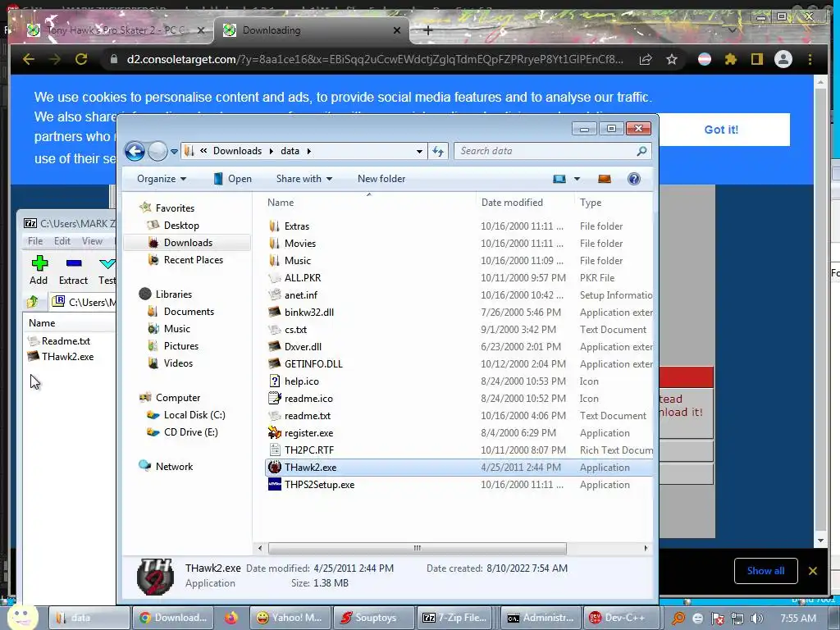Sort by the Date modified column header
Viewport: 840px width, 630px height.
[x=512, y=203]
